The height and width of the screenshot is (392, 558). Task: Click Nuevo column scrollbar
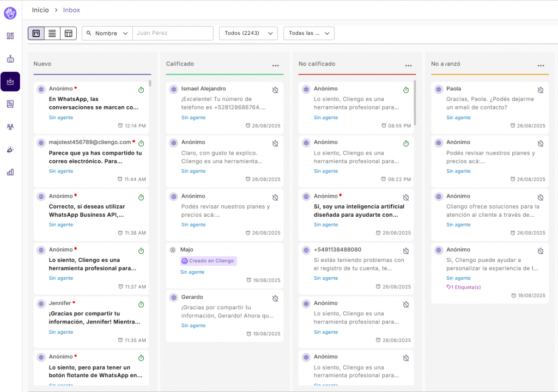[x=150, y=83]
